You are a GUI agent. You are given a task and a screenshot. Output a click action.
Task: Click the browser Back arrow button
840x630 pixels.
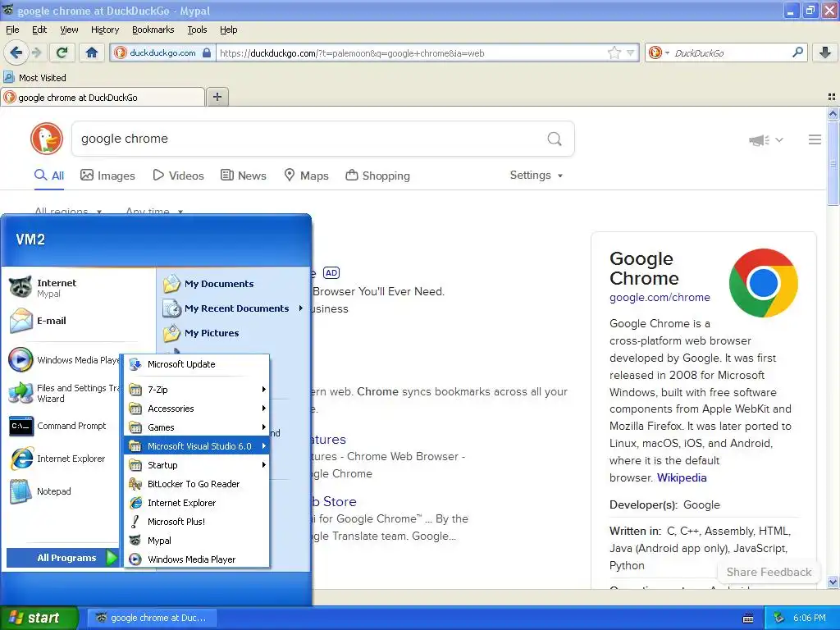pos(16,52)
